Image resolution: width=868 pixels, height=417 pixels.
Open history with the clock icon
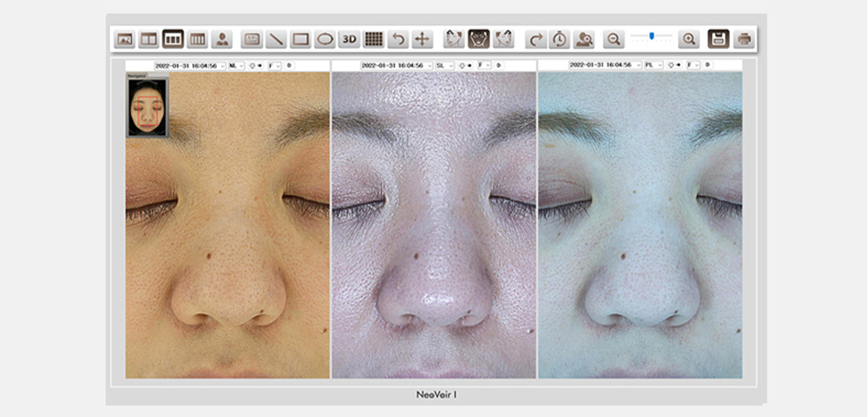(x=560, y=39)
